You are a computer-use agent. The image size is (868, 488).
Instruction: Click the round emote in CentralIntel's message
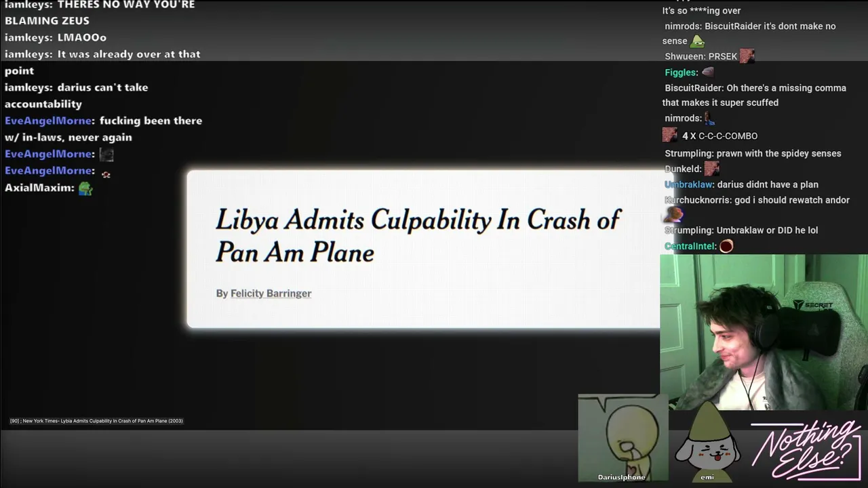tap(726, 247)
